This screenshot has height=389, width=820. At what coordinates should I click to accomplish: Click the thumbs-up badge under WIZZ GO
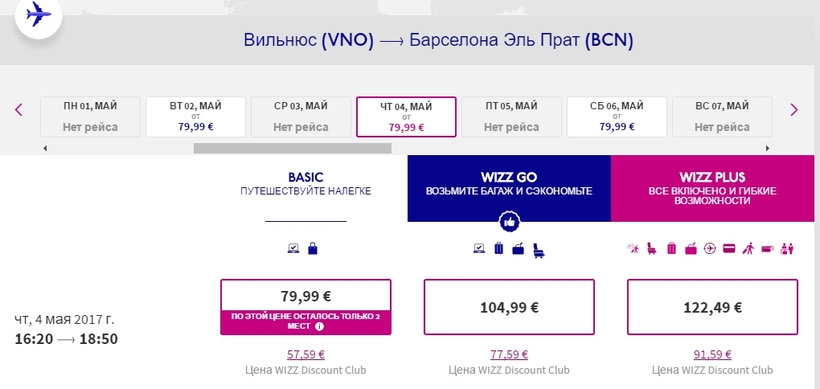(x=509, y=222)
